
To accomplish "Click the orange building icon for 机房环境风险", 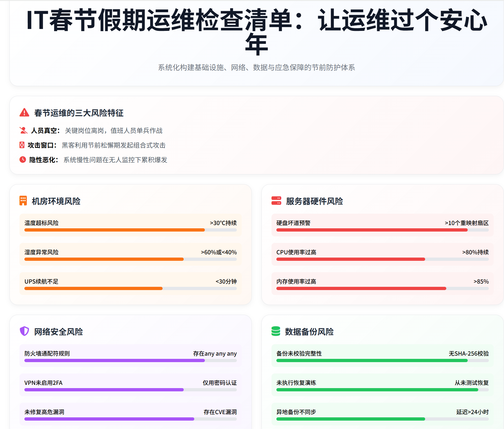I will point(23,201).
